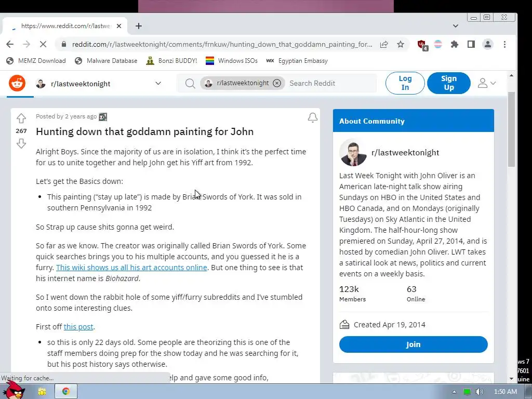The height and width of the screenshot is (399, 532).
Task: Go back with the browser back arrow
Action: click(x=10, y=44)
